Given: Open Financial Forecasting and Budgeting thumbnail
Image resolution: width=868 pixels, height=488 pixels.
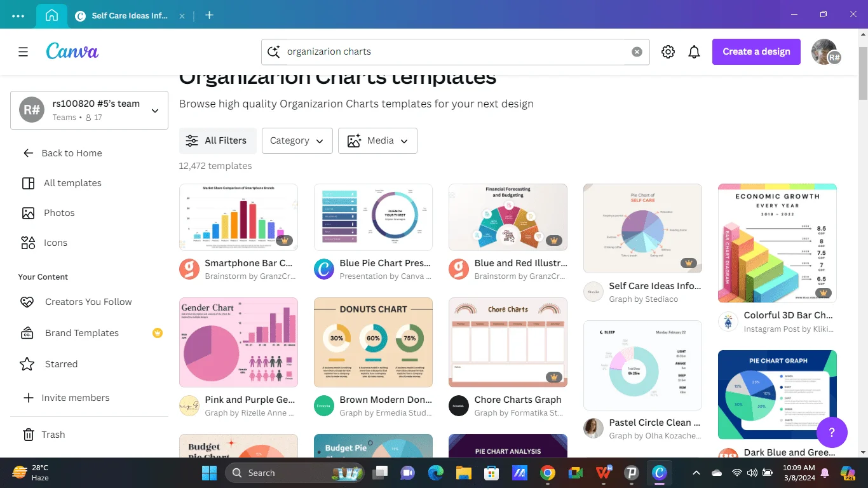Looking at the screenshot, I should 508,217.
